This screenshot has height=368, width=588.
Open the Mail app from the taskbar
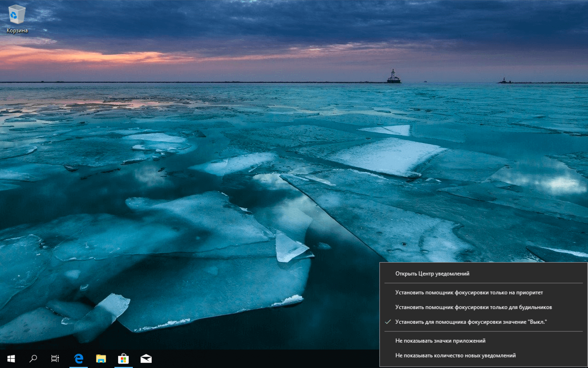click(146, 359)
